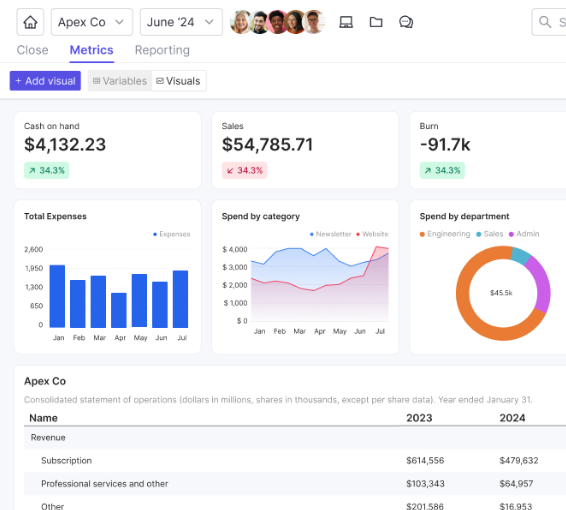This screenshot has width=566, height=510.
Task: Click the Spend by department title
Action: point(464,216)
